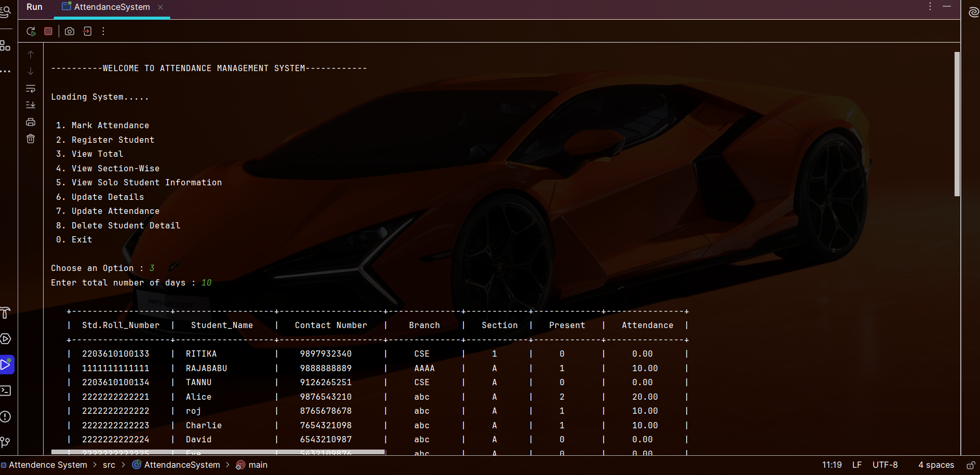Click '1. Mark Attendance' text
Viewport: 980px width, 475px height.
point(103,126)
